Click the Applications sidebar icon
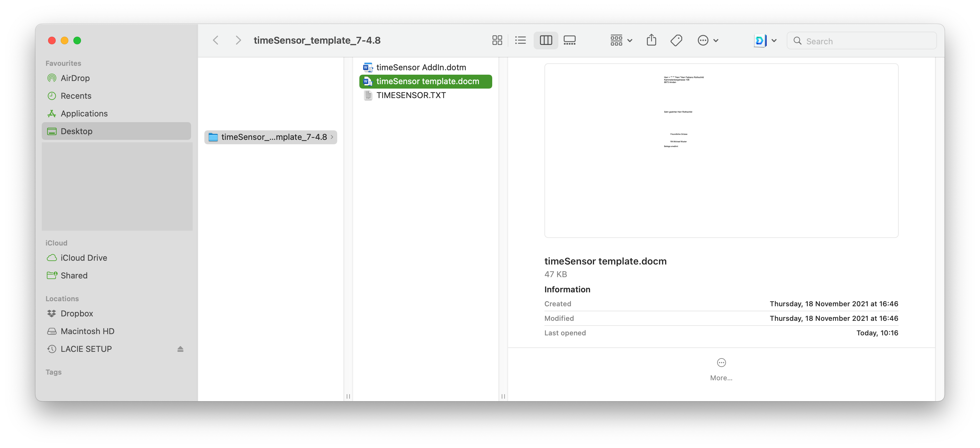 pos(52,114)
